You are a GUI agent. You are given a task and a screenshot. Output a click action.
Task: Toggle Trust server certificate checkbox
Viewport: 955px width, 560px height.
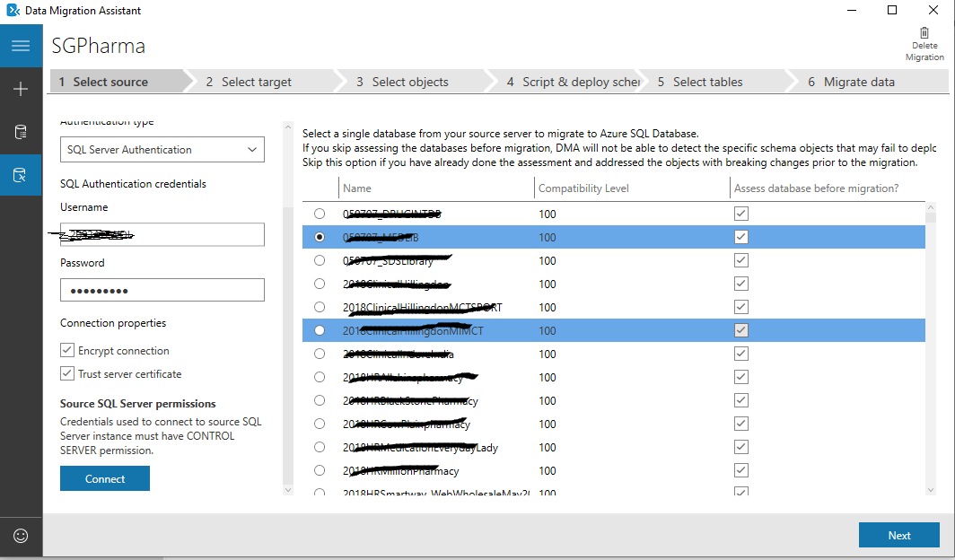click(67, 373)
